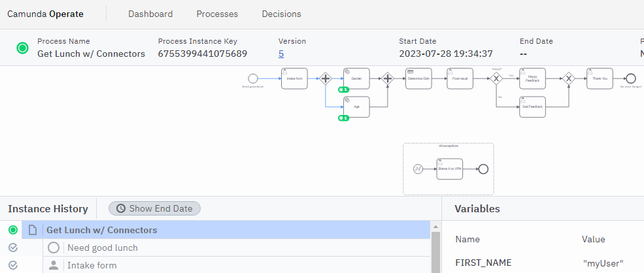Click the active-instance badge under Age task
644x273 pixels.
click(343, 118)
